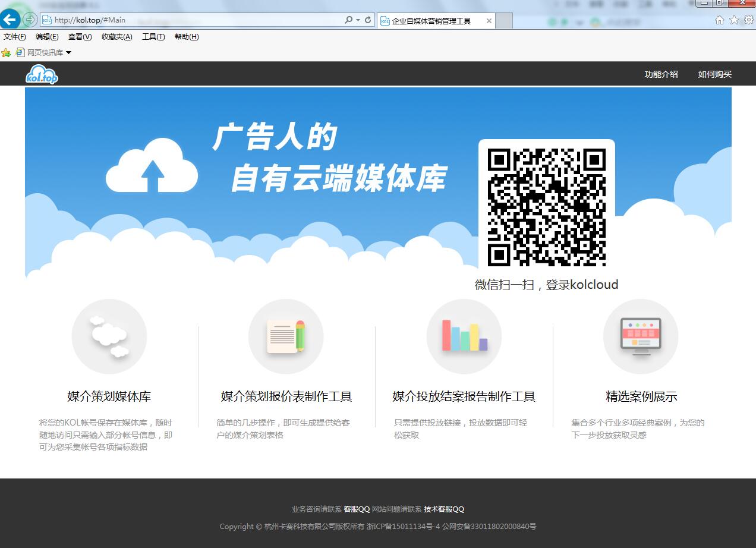Screen dimensions: 756x548
Task: Click the 浙ICP备15011134号-4 footer text
Action: point(404,527)
